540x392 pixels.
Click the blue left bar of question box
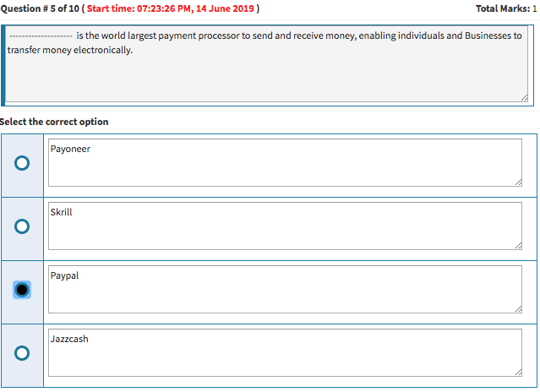click(x=3, y=65)
